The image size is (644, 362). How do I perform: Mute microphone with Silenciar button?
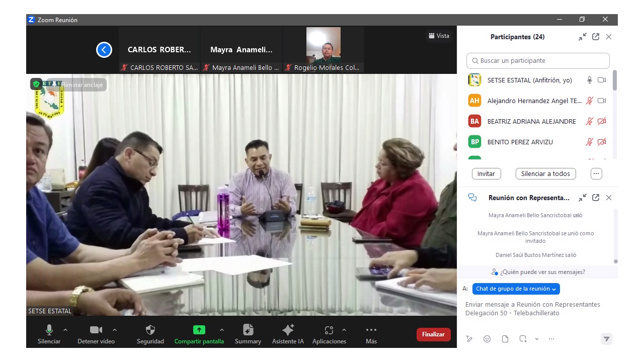point(49,330)
